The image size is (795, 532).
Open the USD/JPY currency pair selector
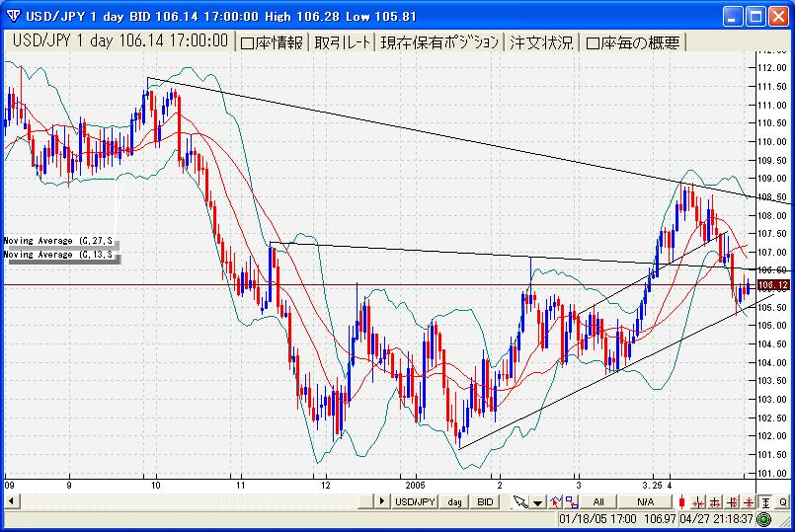415,502
